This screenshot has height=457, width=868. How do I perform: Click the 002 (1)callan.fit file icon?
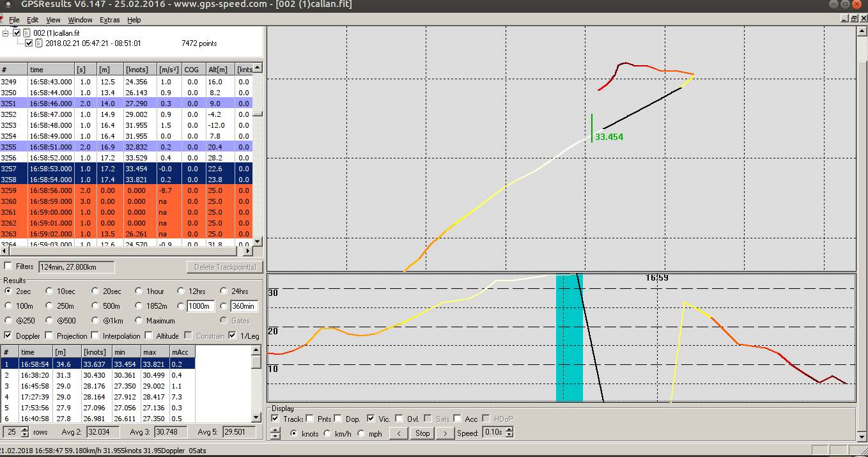(27, 33)
